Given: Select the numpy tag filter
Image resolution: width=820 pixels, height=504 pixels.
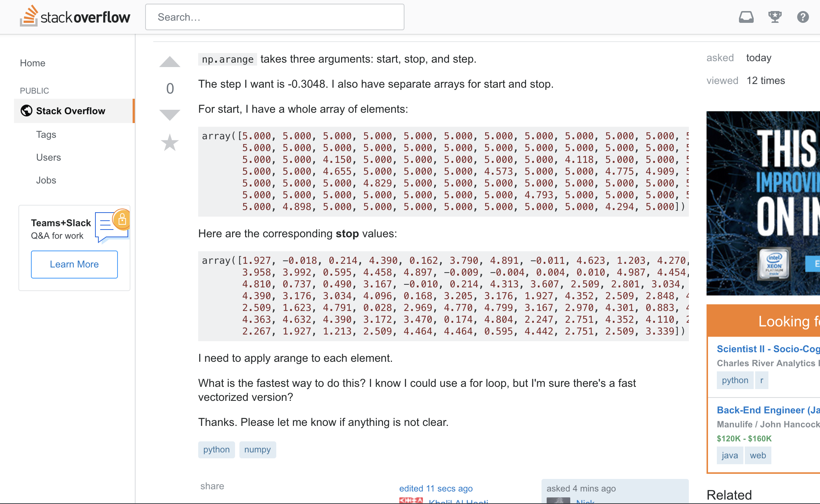Looking at the screenshot, I should click(256, 449).
